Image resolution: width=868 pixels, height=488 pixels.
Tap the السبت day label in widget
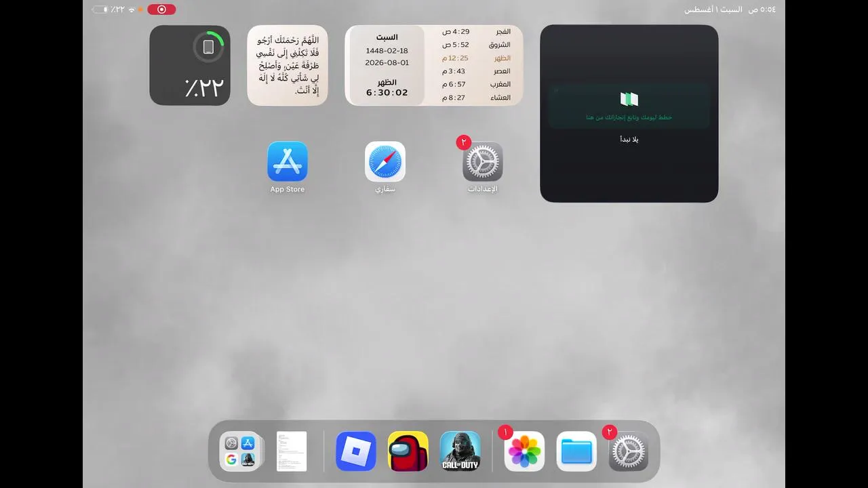pos(387,37)
